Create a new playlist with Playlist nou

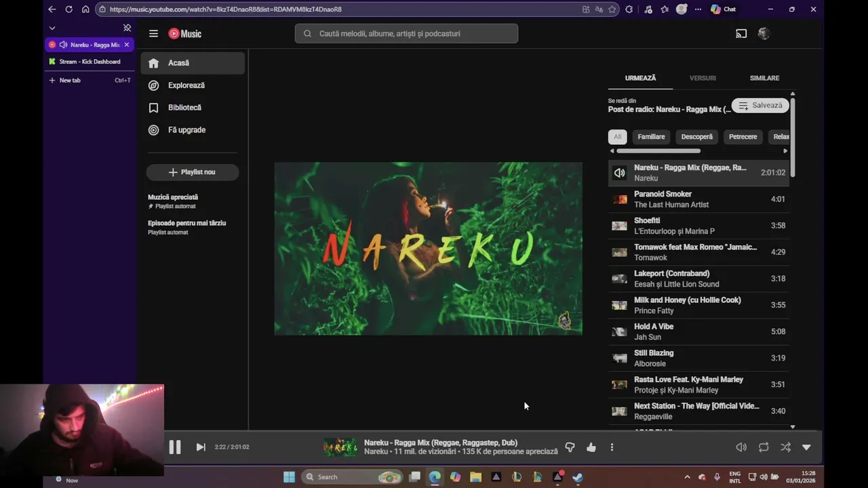[x=193, y=172]
